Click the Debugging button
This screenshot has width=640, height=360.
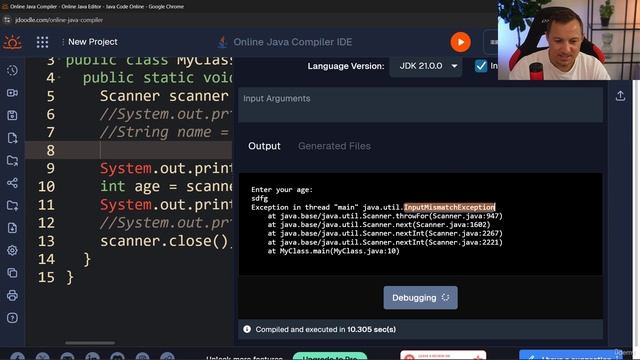click(420, 298)
